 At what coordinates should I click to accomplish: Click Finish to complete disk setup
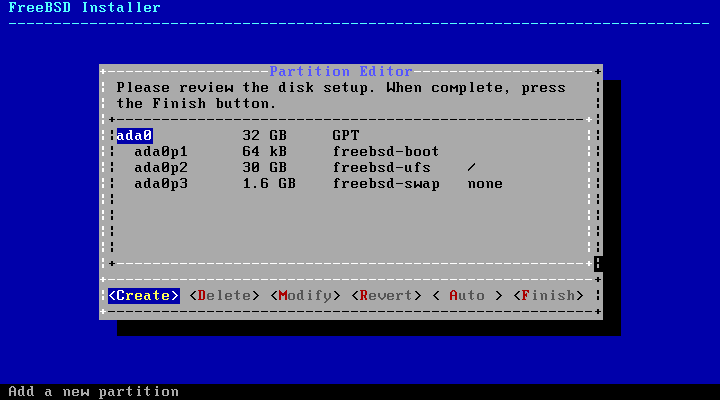point(548,295)
